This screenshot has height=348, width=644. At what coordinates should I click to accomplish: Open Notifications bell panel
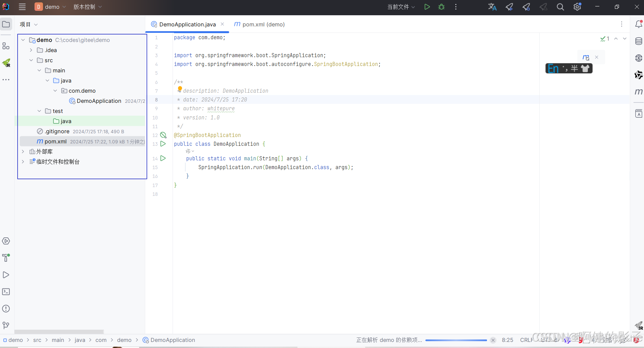pyautogui.click(x=639, y=24)
